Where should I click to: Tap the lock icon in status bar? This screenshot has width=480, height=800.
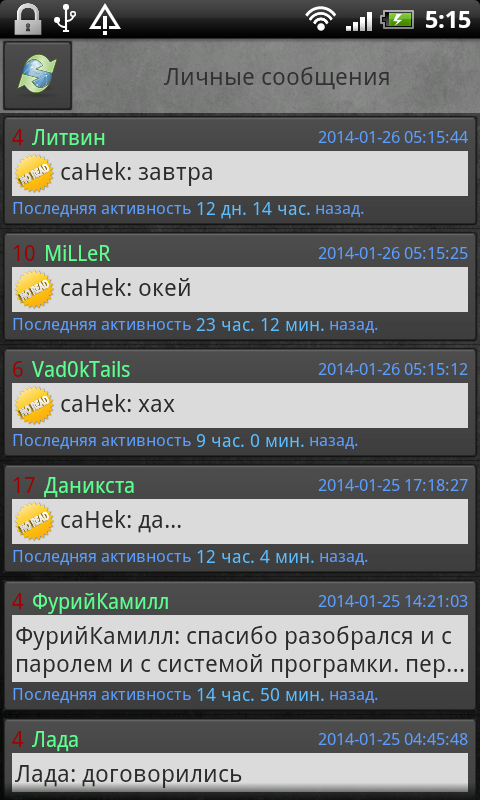point(28,19)
